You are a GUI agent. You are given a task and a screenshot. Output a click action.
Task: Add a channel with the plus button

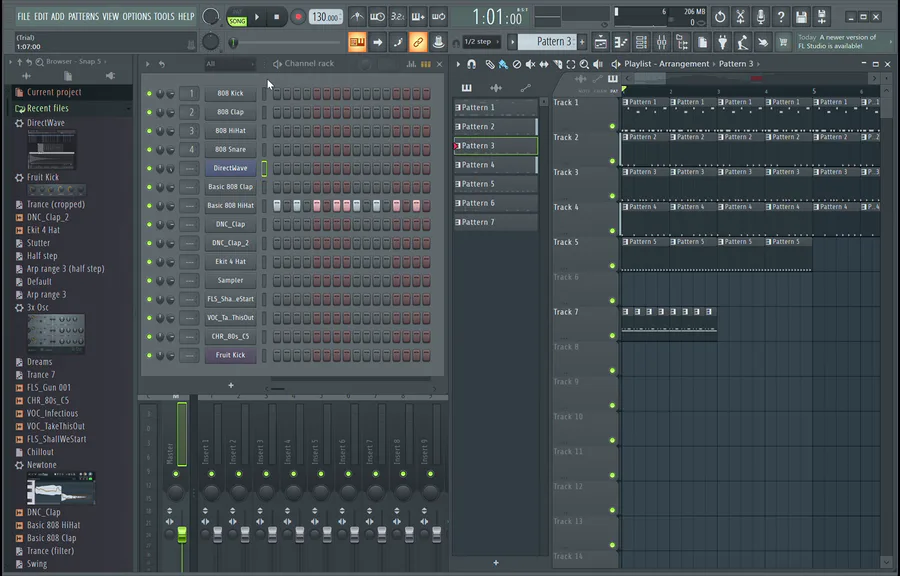(x=231, y=386)
